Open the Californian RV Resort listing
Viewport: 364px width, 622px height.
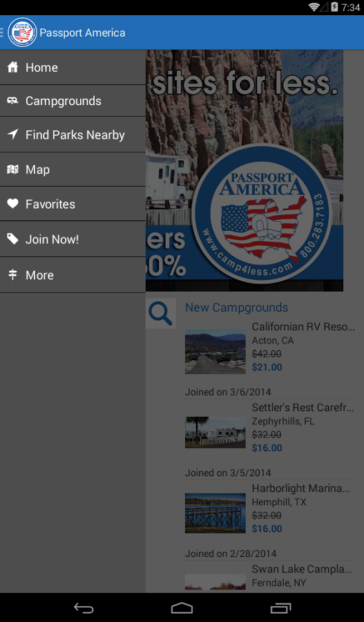coord(269,347)
